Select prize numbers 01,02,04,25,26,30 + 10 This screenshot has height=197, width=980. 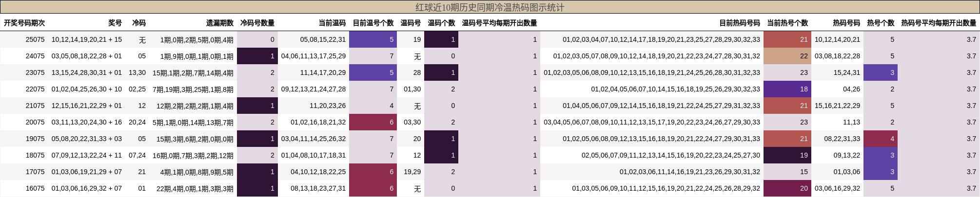pos(87,89)
